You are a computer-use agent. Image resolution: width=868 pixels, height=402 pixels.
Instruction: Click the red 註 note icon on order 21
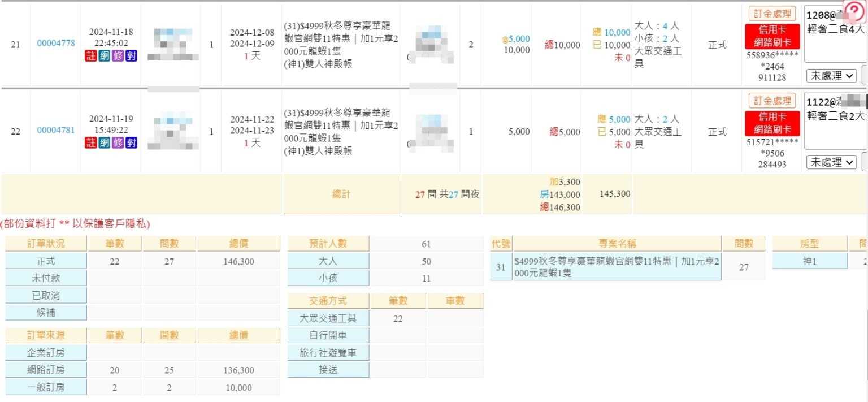(91, 56)
